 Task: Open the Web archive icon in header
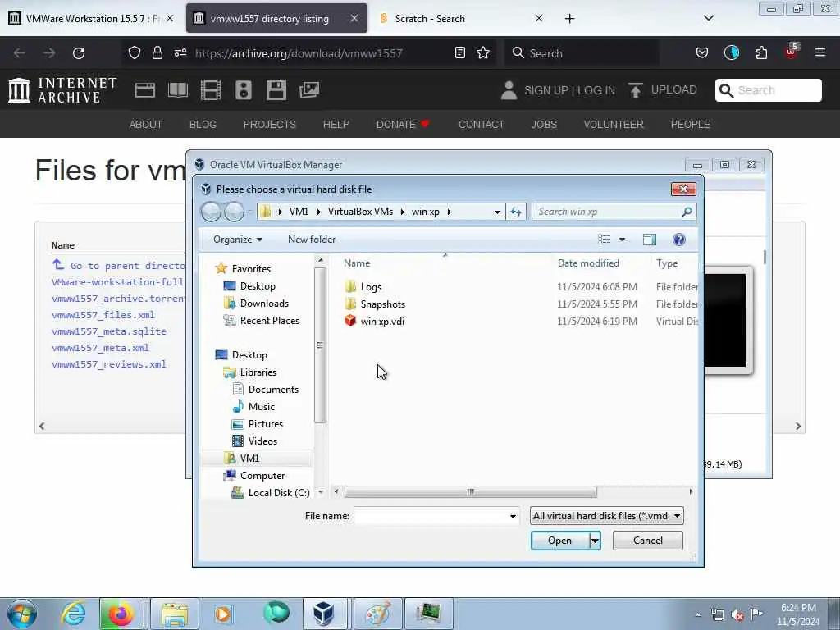click(x=144, y=90)
